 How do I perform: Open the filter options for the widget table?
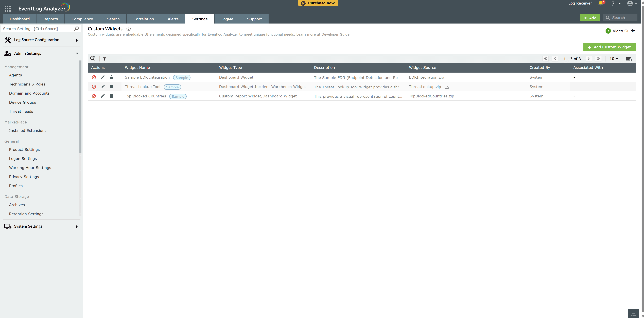(x=105, y=58)
